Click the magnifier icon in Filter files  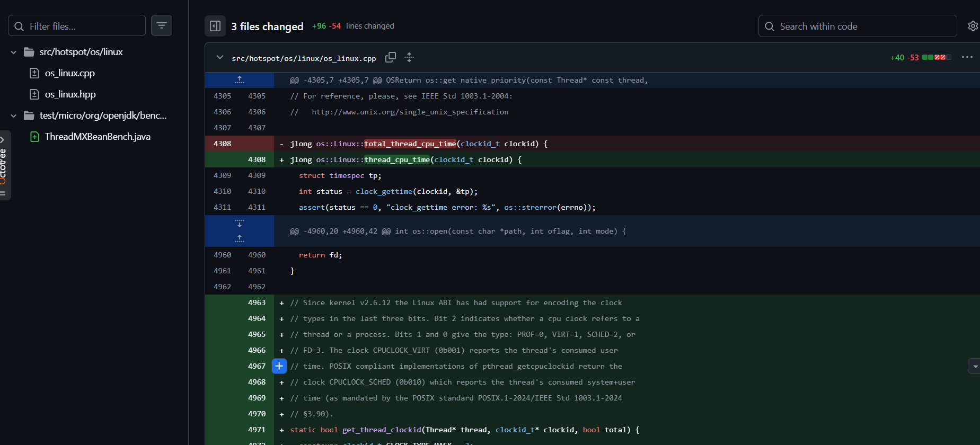pos(19,26)
